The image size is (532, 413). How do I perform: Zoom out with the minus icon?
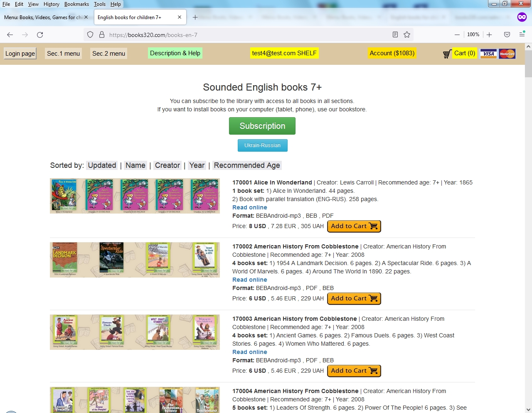pos(457,35)
